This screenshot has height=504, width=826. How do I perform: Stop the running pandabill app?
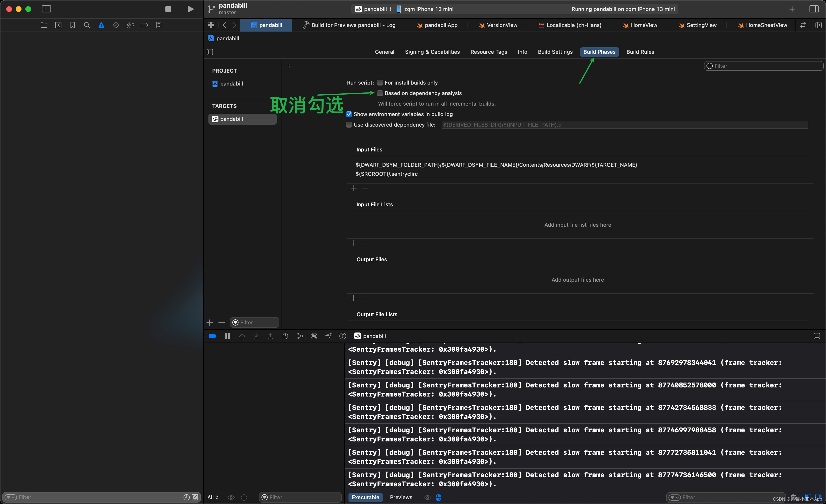pos(168,9)
